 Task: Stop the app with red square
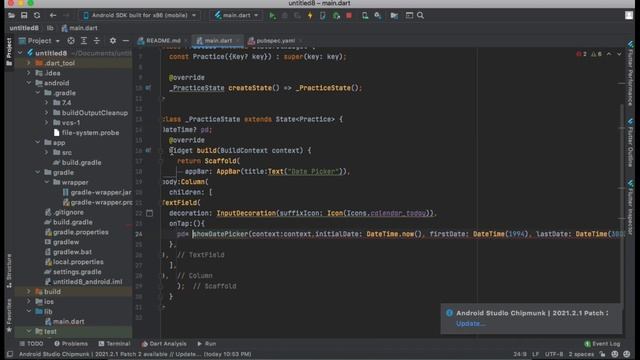point(349,16)
